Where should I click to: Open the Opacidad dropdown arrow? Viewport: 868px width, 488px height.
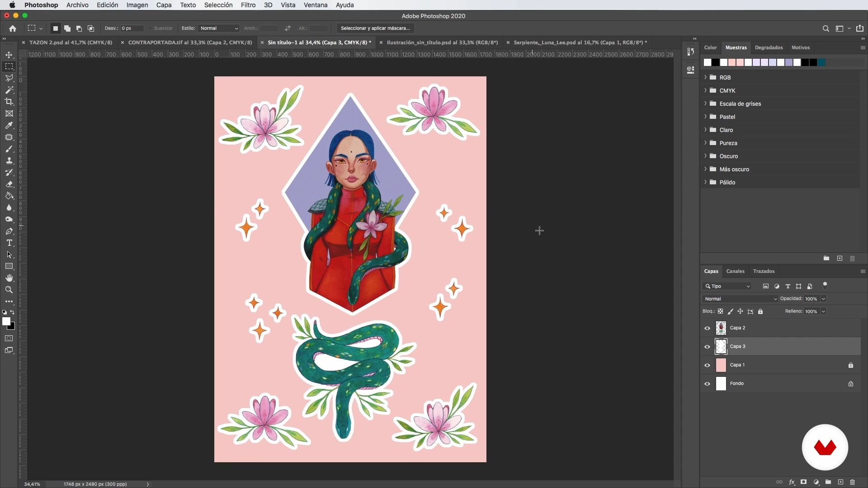(x=823, y=299)
